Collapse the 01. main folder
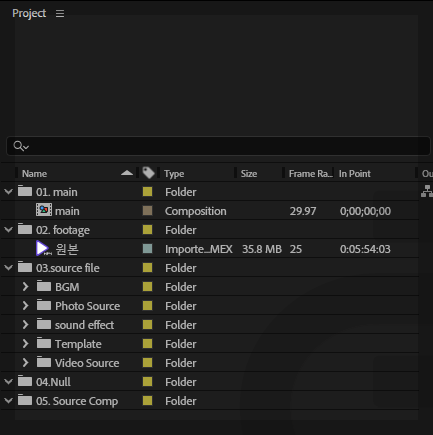Viewport: 433px width, 435px height. (8, 192)
